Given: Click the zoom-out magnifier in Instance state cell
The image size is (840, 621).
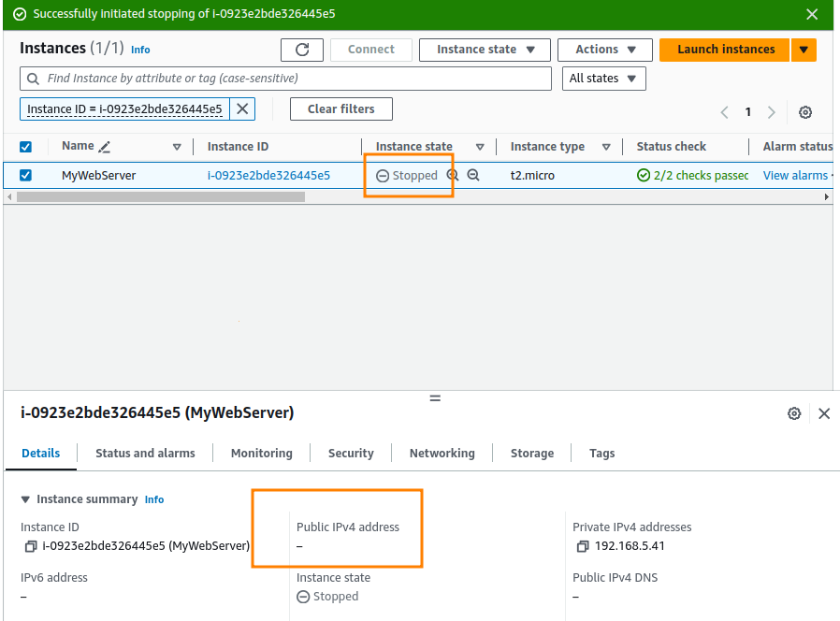Looking at the screenshot, I should [472, 175].
